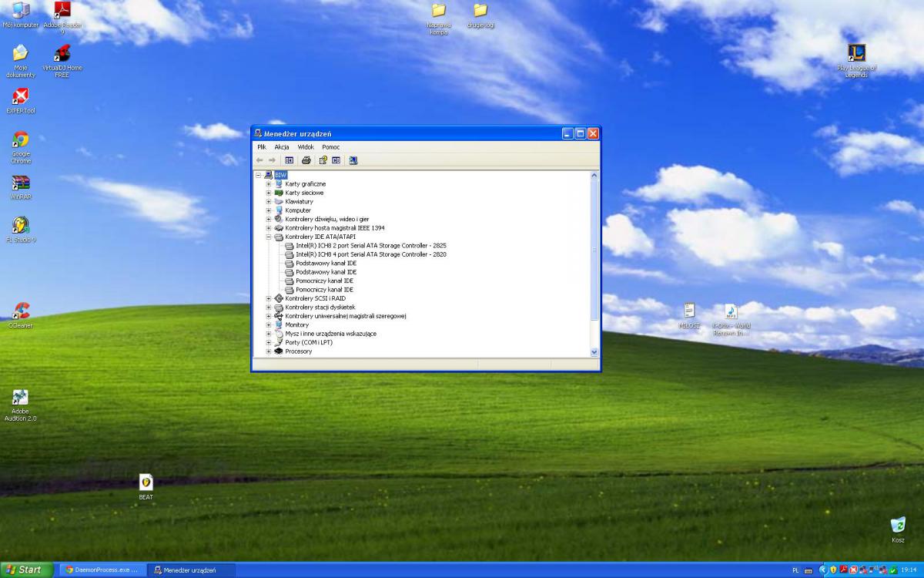Viewport: 924px width, 578px height.
Task: Select Mysz i inne urządzenia wskazujące
Action: pyautogui.click(x=330, y=334)
